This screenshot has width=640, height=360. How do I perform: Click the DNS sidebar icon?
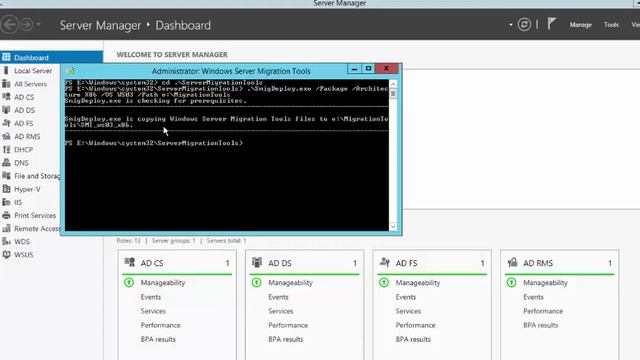[x=6, y=162]
